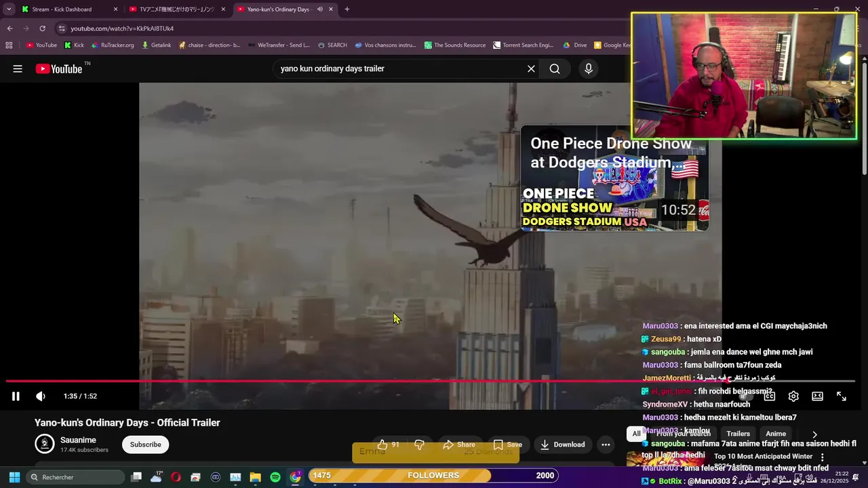Screen dimensions: 868x488
Task: Go to the YouTube home logo
Action: (x=58, y=68)
